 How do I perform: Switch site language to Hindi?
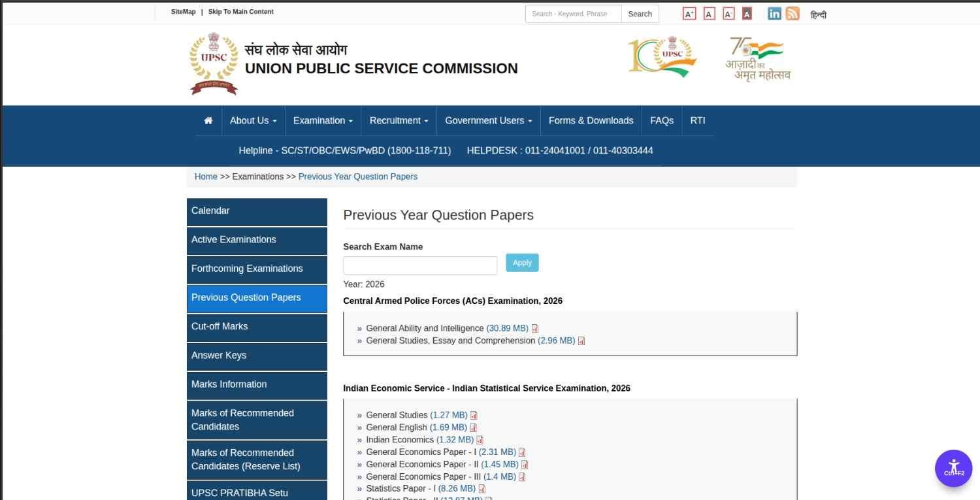(818, 14)
